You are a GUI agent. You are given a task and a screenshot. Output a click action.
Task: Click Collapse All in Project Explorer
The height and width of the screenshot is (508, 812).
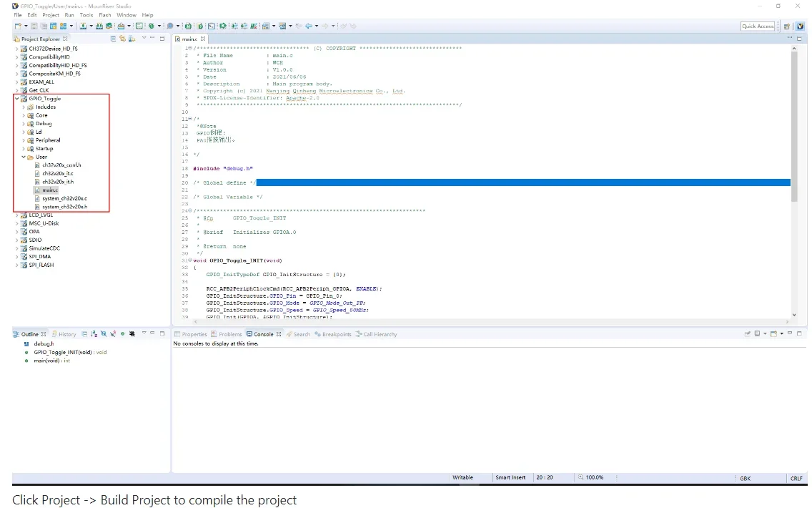point(114,39)
